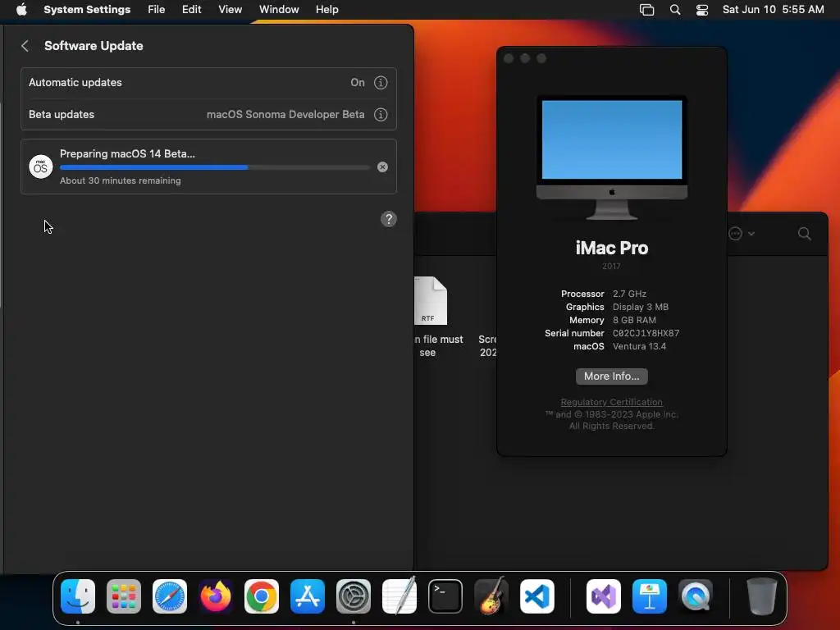This screenshot has height=630, width=840.
Task: Open the RTF file in Finder
Action: point(430,300)
